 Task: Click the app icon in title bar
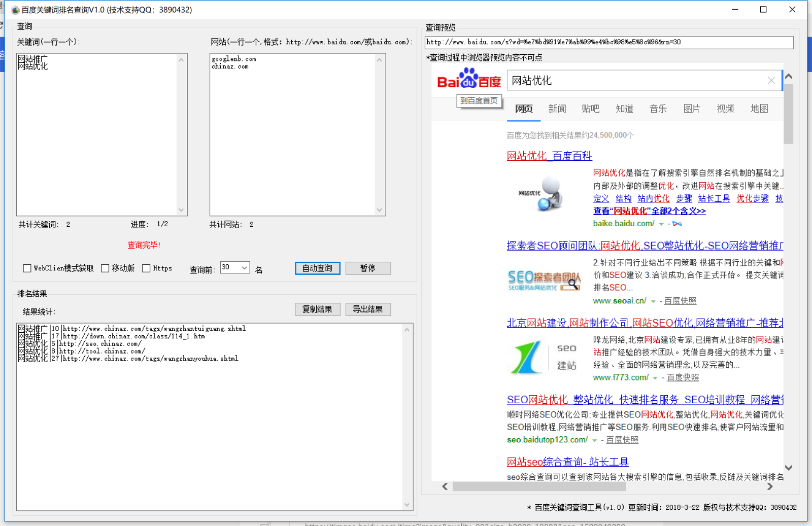coord(15,10)
